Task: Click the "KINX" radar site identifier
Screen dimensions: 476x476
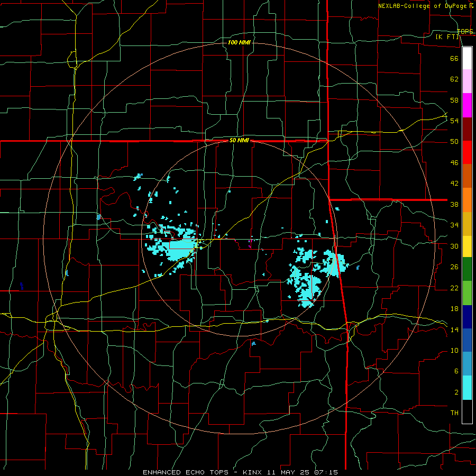Action: coord(253,472)
